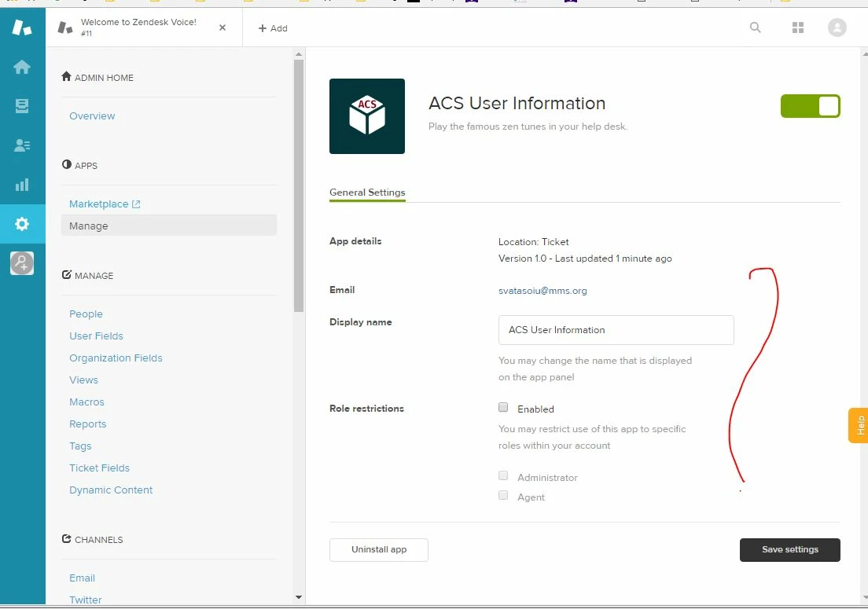Screen dimensions: 868x609
Task: Click the admin sidebar scroll-up arrow
Action: (x=299, y=54)
